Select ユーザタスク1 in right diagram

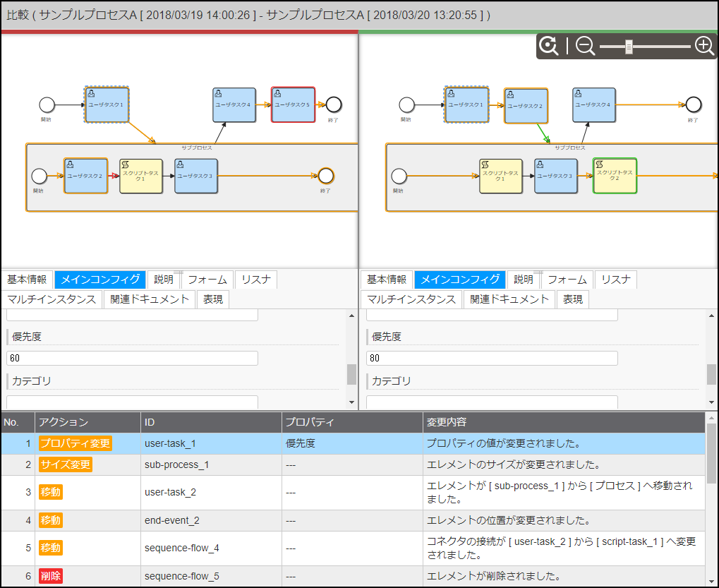click(467, 104)
